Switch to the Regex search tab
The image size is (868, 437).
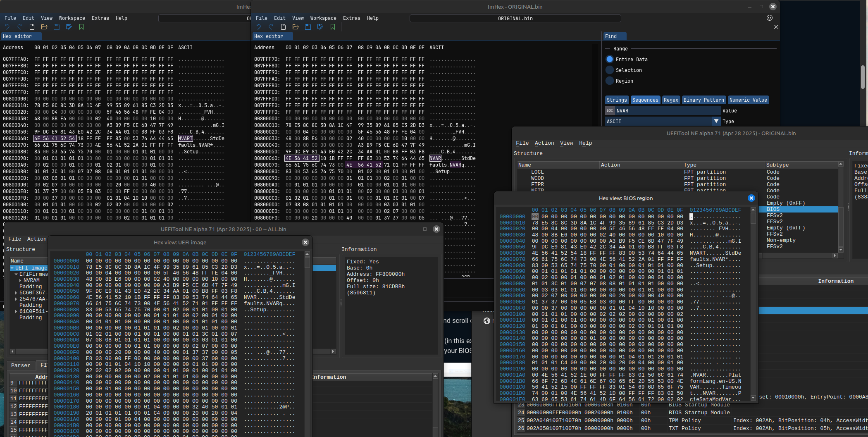[x=670, y=100]
